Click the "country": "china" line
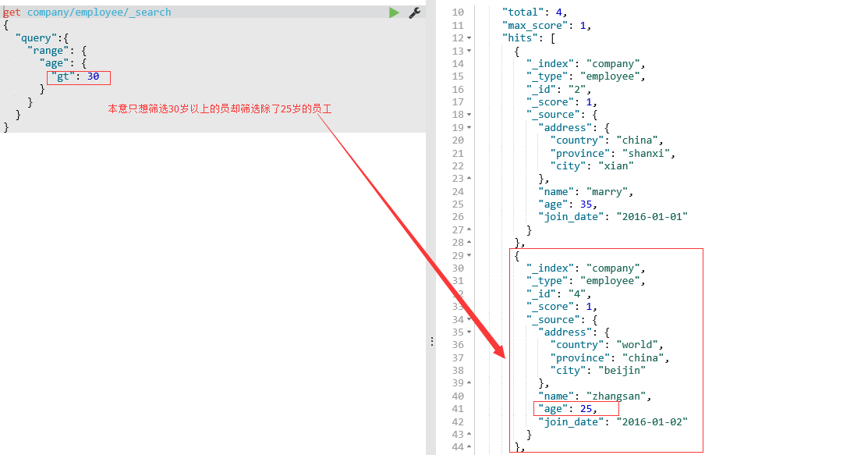 tap(607, 140)
